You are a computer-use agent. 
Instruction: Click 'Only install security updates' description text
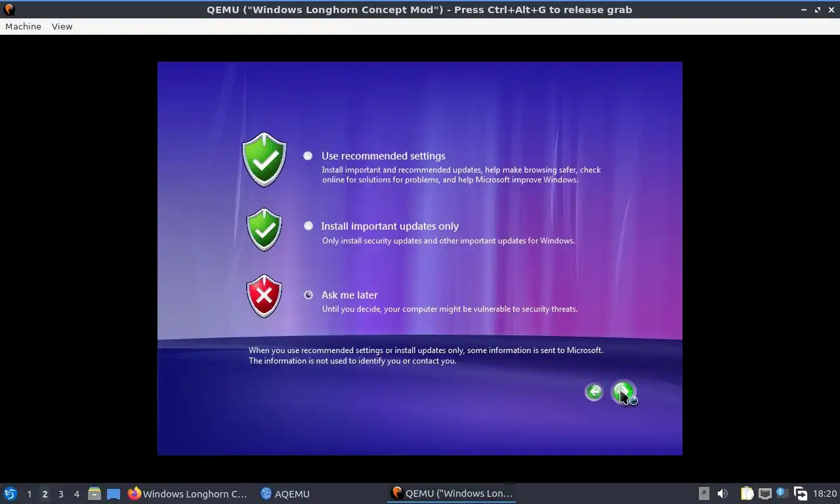(448, 241)
